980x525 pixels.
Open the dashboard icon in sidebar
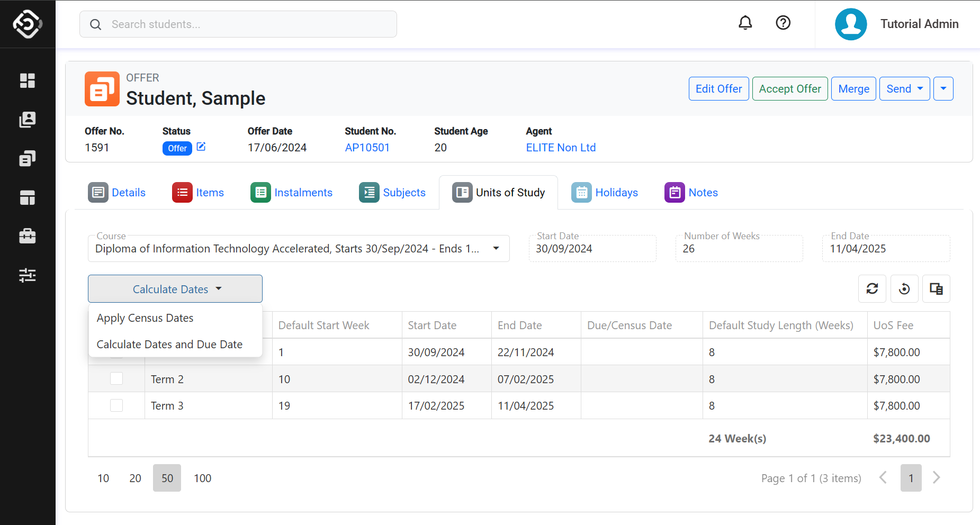coord(28,80)
